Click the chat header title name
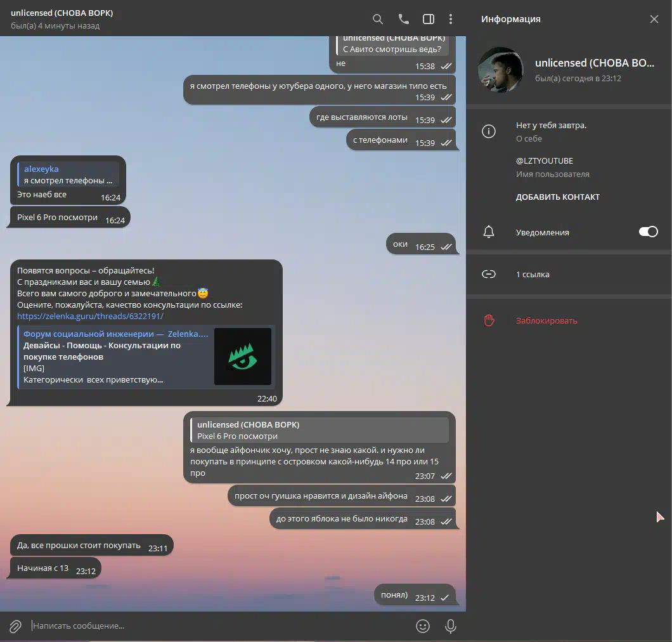 tap(62, 13)
